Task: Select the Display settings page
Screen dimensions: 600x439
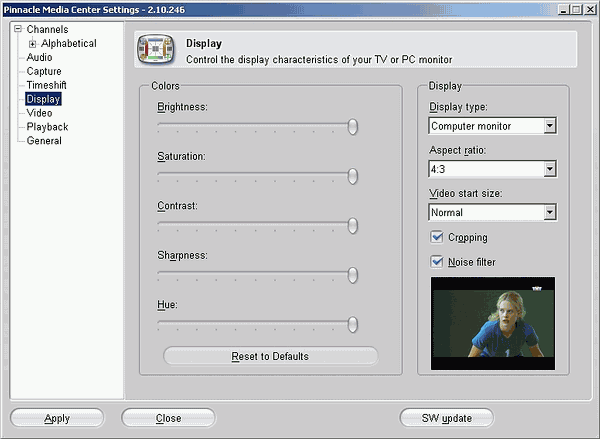Action: [x=43, y=99]
